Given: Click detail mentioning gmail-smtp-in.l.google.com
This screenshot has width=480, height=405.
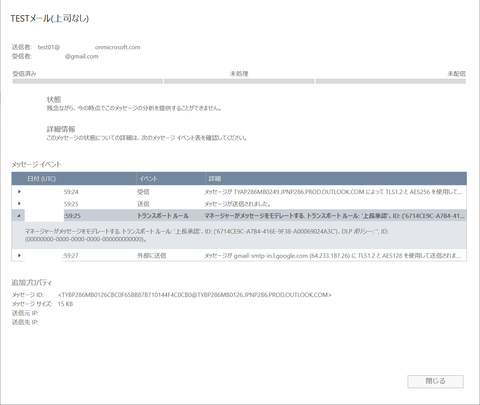Looking at the screenshot, I should 332,256.
